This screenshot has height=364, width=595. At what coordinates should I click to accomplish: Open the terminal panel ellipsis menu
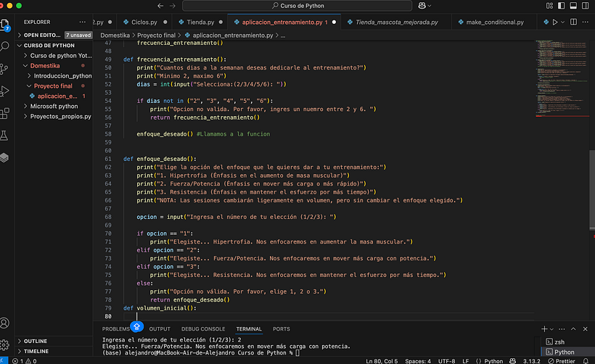[x=562, y=328]
